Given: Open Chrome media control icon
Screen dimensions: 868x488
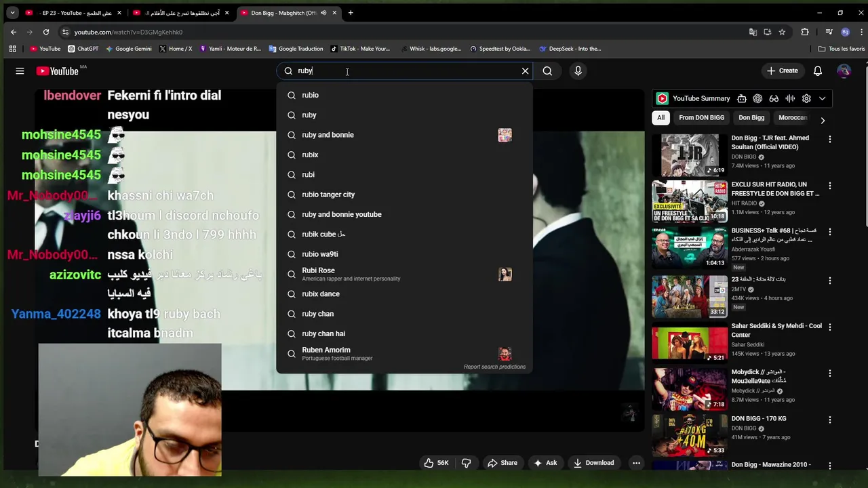Looking at the screenshot, I should (x=829, y=32).
